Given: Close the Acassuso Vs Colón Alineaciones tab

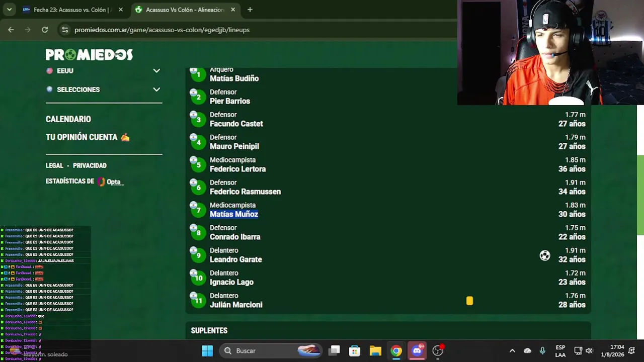Looking at the screenshot, I should [x=233, y=10].
